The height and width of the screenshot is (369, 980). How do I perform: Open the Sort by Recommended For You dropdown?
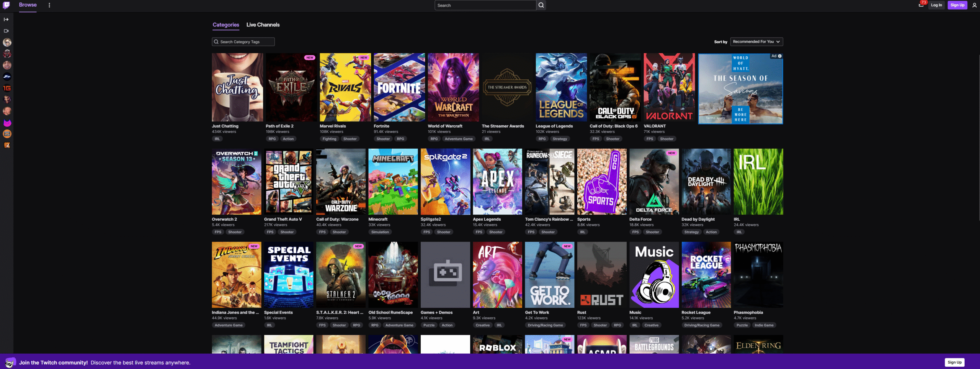(x=756, y=41)
